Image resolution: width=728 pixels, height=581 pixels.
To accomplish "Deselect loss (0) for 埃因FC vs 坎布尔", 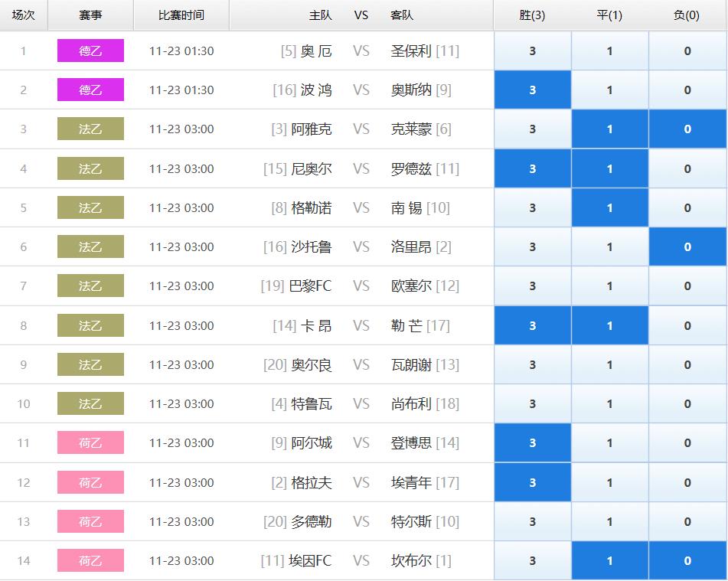I will click(687, 560).
